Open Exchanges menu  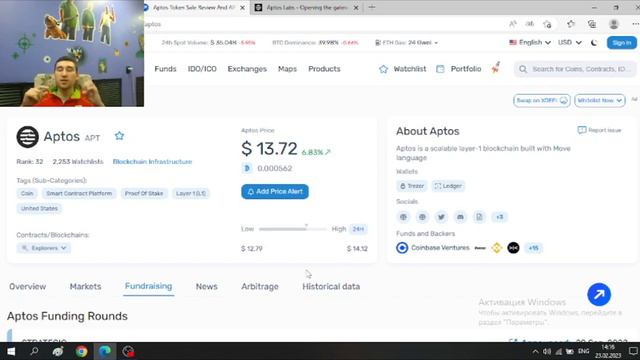247,69
